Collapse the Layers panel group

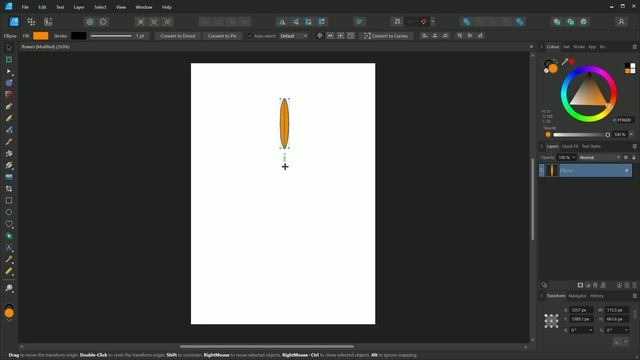click(542, 146)
